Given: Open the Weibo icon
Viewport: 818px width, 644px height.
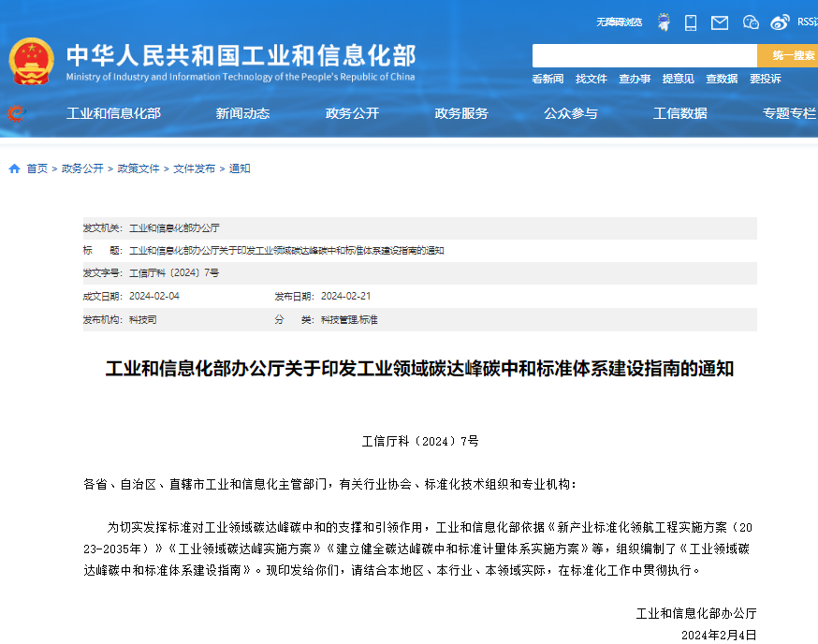Looking at the screenshot, I should [x=780, y=22].
